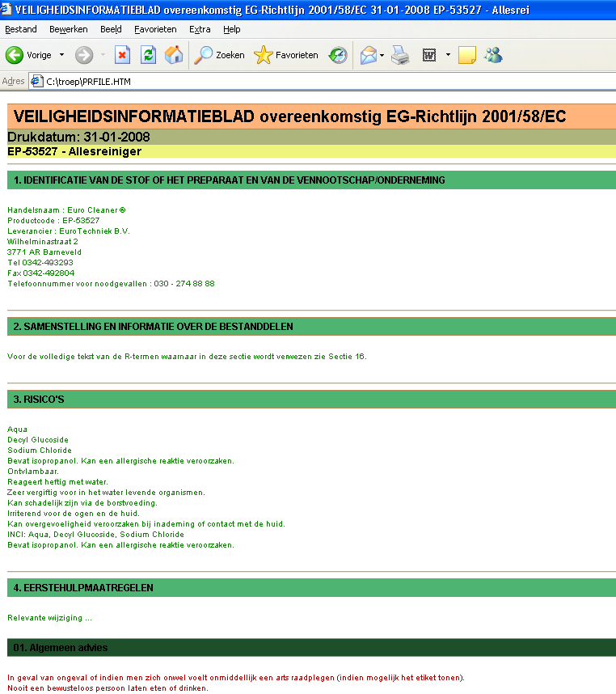This screenshot has width=616, height=694.
Task: Click the page icon in address bar
Action: click(36, 82)
